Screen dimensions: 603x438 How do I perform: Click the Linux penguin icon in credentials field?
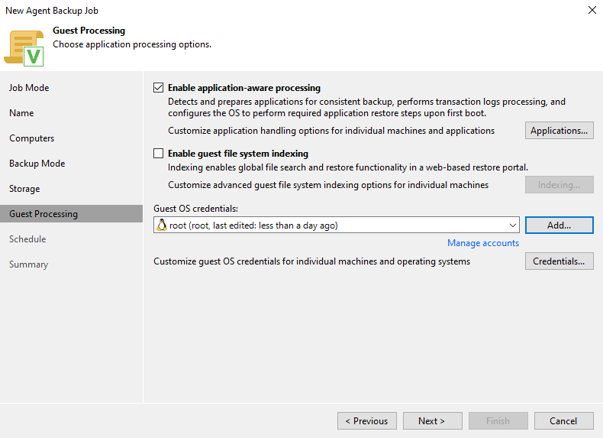(x=162, y=225)
